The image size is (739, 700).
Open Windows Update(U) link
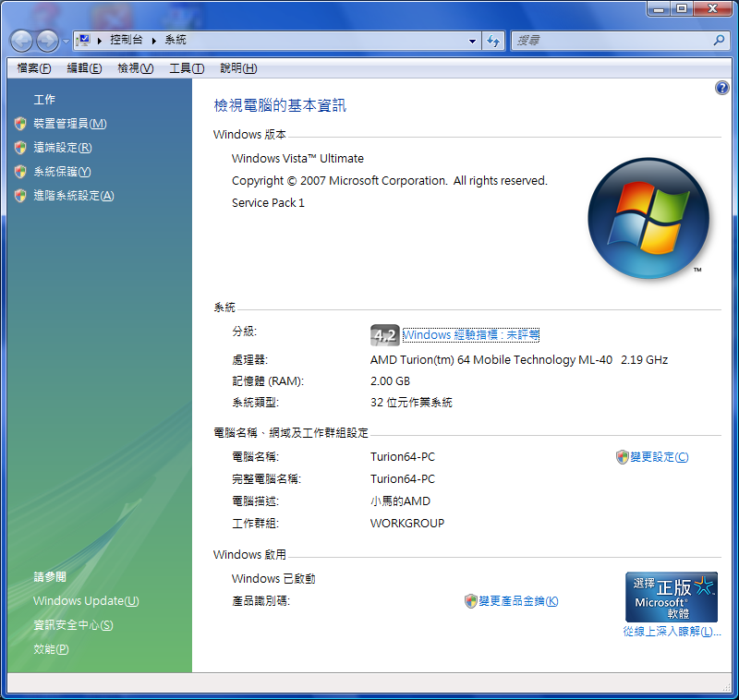(x=86, y=601)
